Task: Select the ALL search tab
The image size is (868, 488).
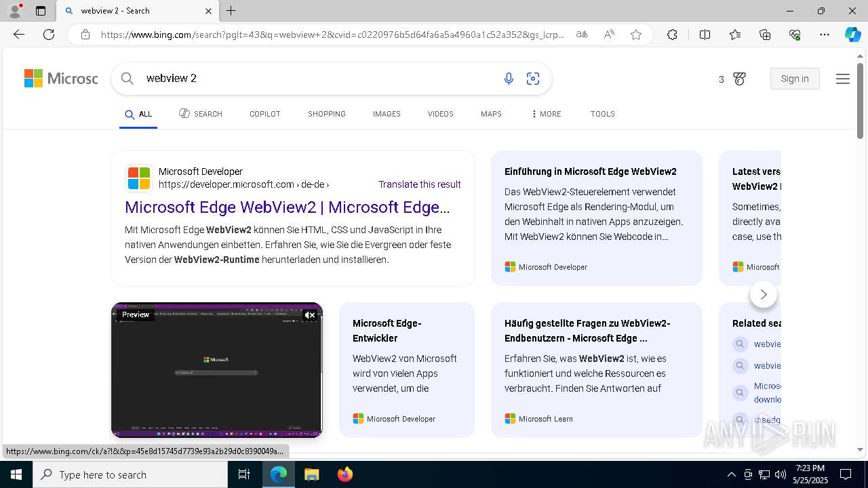Action: coord(138,114)
